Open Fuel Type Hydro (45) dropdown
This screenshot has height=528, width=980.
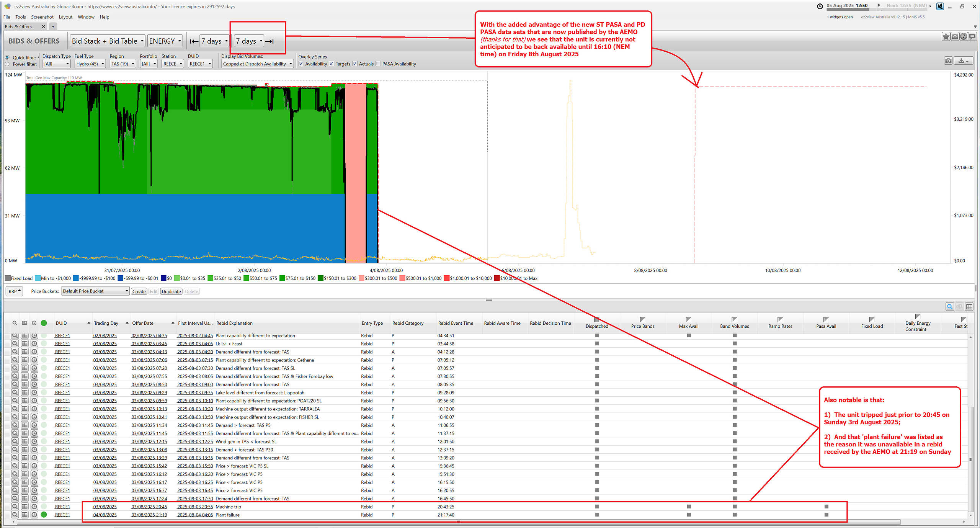[x=90, y=64]
